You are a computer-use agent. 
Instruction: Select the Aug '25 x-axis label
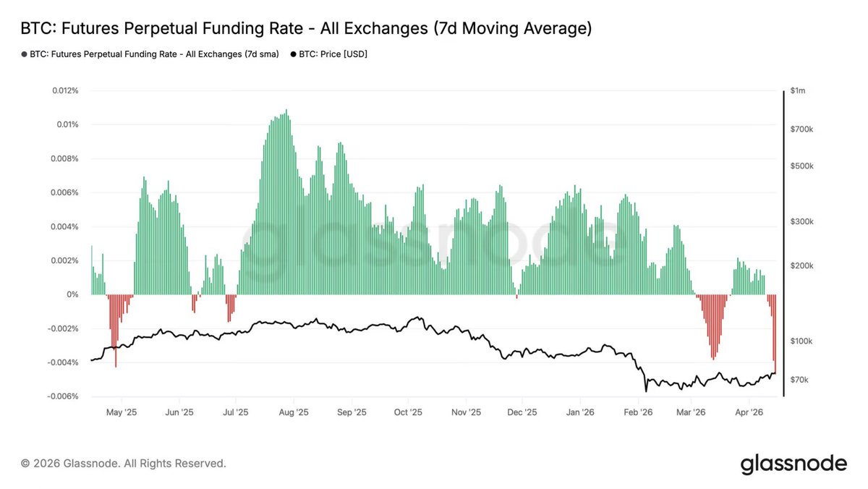click(293, 412)
